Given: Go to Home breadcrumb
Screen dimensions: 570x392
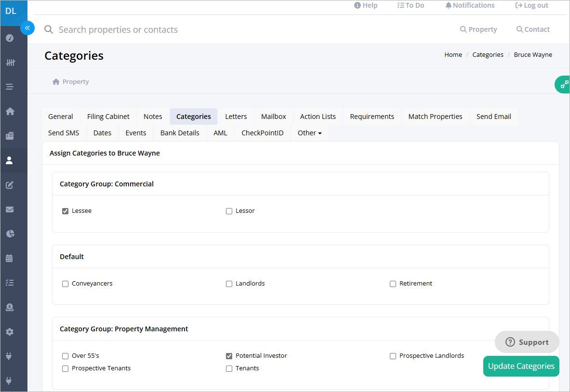Looking at the screenshot, I should (x=453, y=54).
